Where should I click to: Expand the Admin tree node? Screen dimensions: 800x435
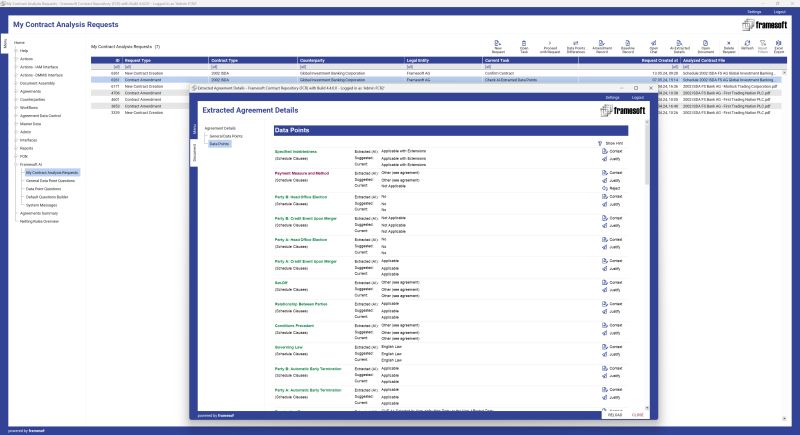(16, 132)
